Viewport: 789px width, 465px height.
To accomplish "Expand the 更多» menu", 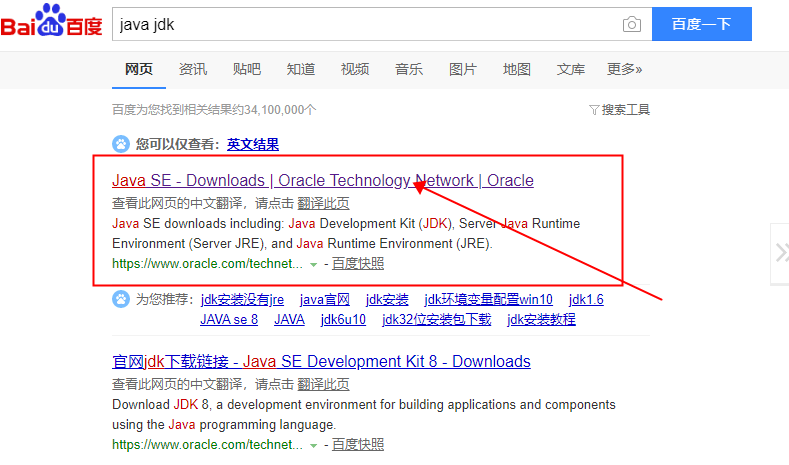I will 624,69.
